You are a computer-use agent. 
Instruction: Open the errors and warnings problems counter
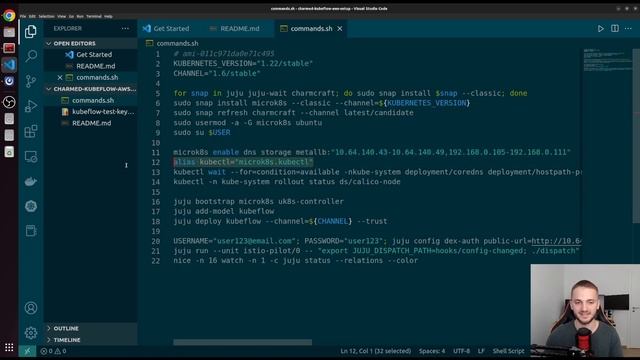coord(53,351)
